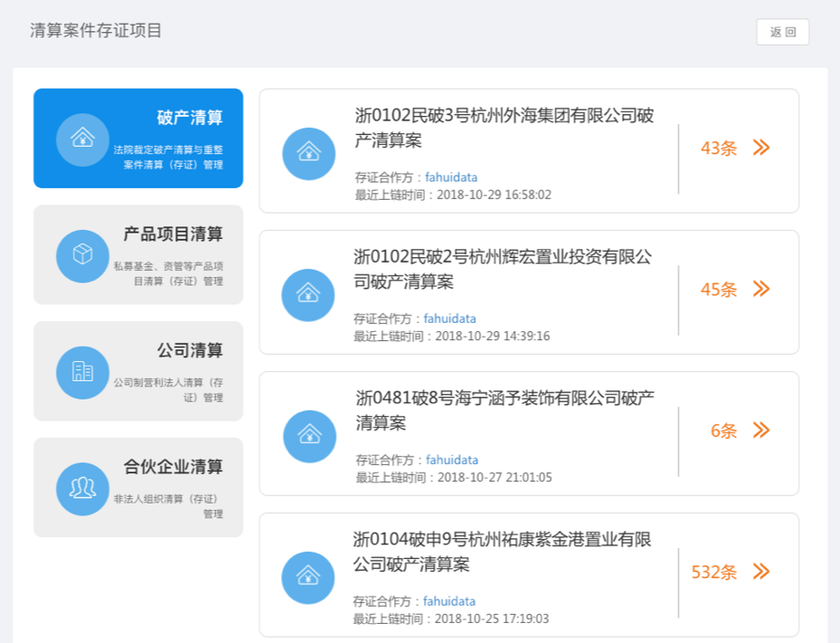Click the people icon for 合伙企业清算
Image resolution: width=840 pixels, height=643 pixels.
coord(82,488)
